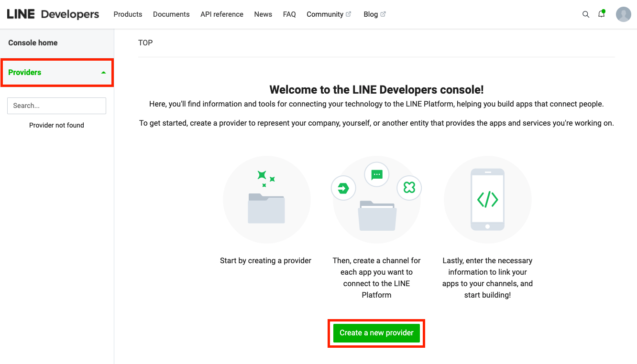Click the phone code illustration

[487, 200]
